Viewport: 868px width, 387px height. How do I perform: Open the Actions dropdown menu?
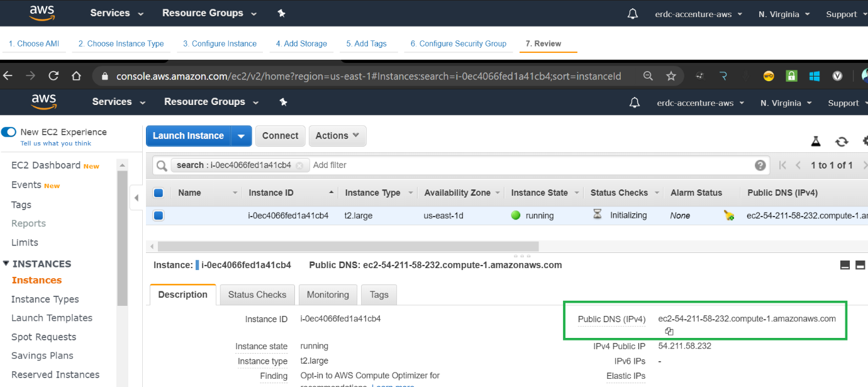[337, 136]
